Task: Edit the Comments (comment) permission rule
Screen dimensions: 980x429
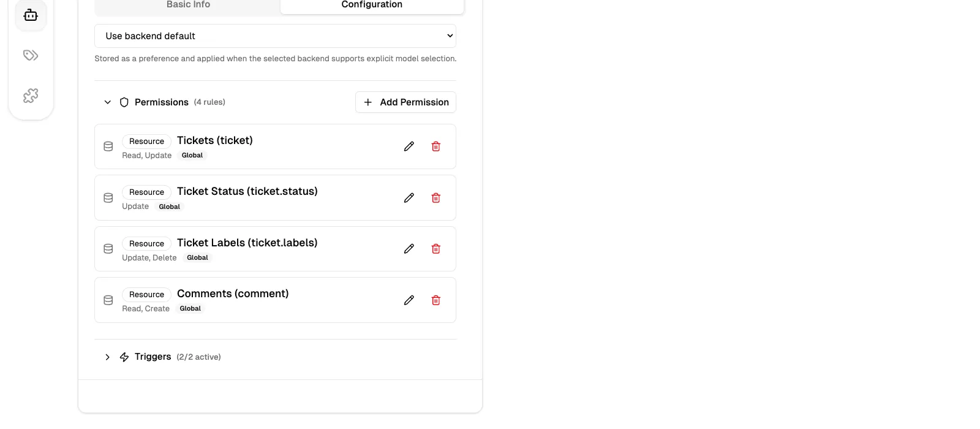Action: click(x=409, y=300)
